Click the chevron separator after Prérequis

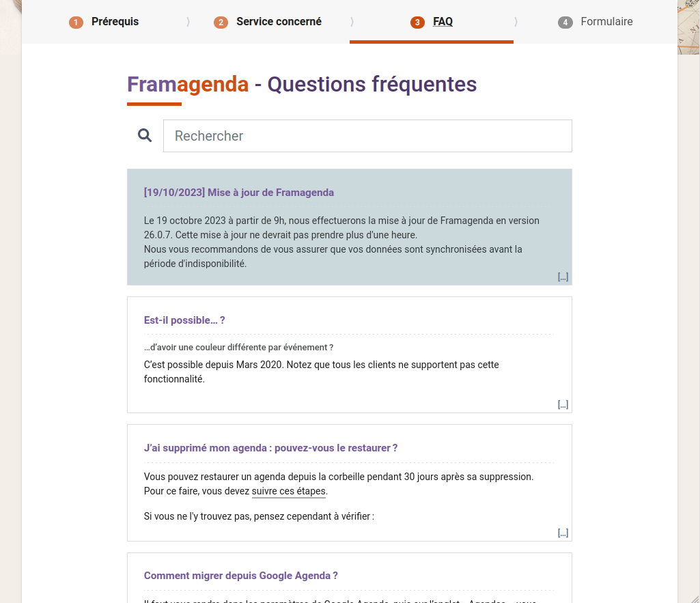[188, 22]
